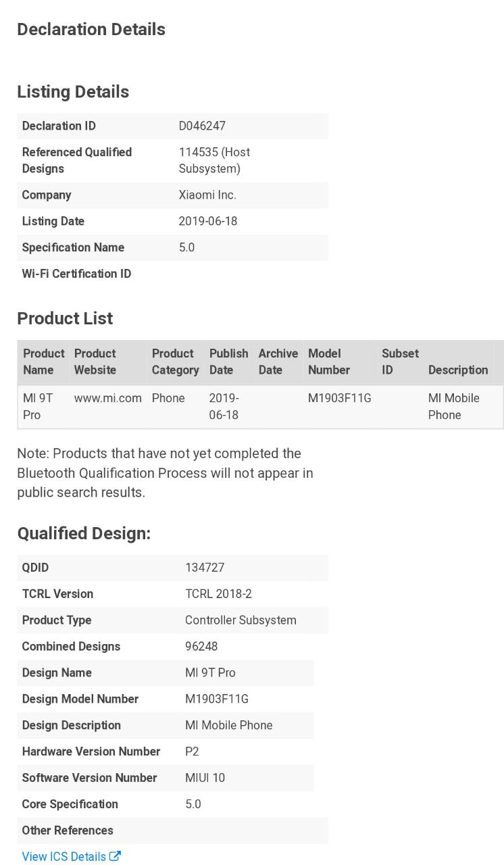Click the Combined Designs value 96248
The height and width of the screenshot is (865, 504).
tap(201, 646)
